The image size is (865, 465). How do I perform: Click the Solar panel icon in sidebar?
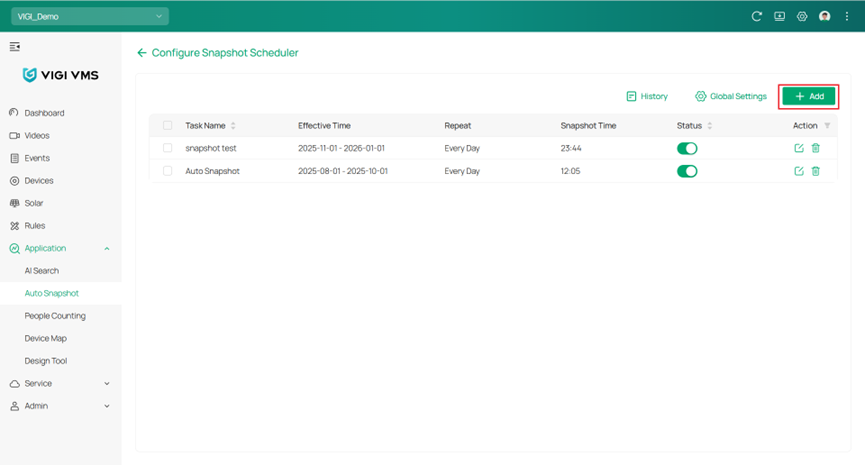click(x=14, y=203)
